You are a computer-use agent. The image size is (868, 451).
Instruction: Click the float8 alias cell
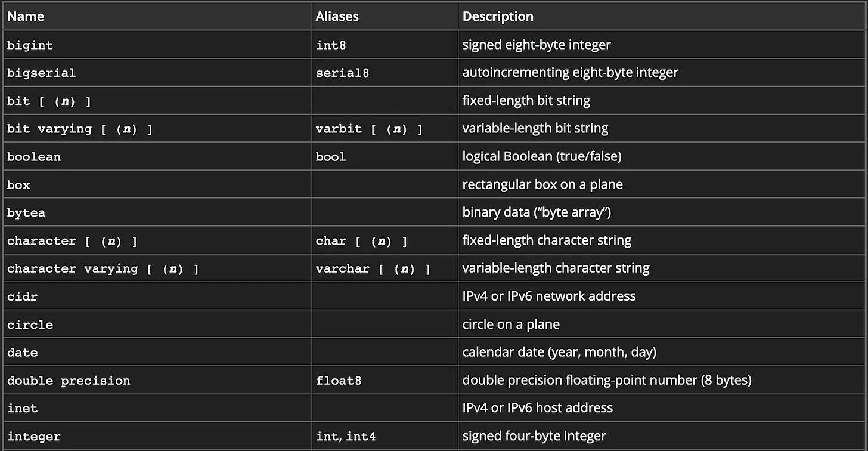[x=339, y=381]
